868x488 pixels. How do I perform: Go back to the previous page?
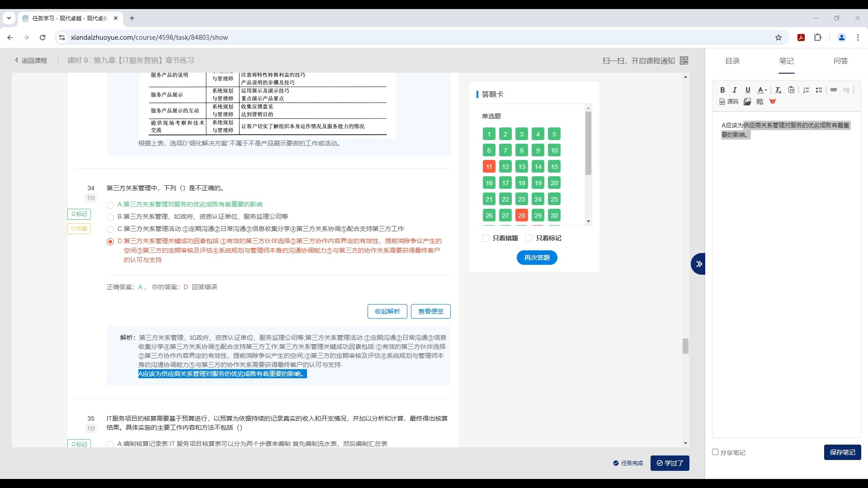10,38
